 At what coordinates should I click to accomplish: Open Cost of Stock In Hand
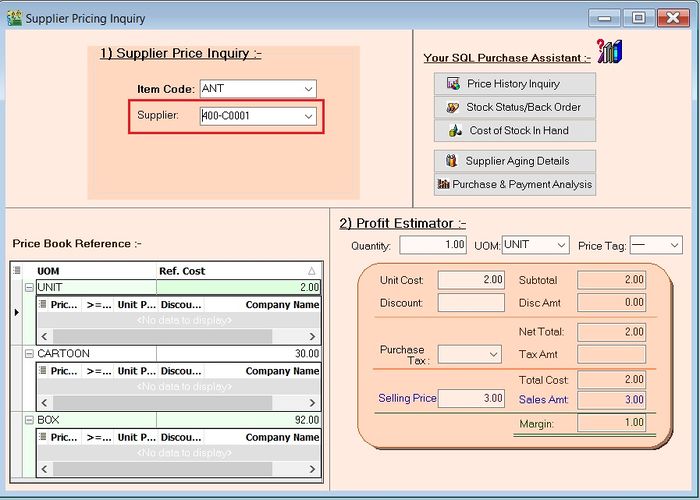[x=515, y=130]
